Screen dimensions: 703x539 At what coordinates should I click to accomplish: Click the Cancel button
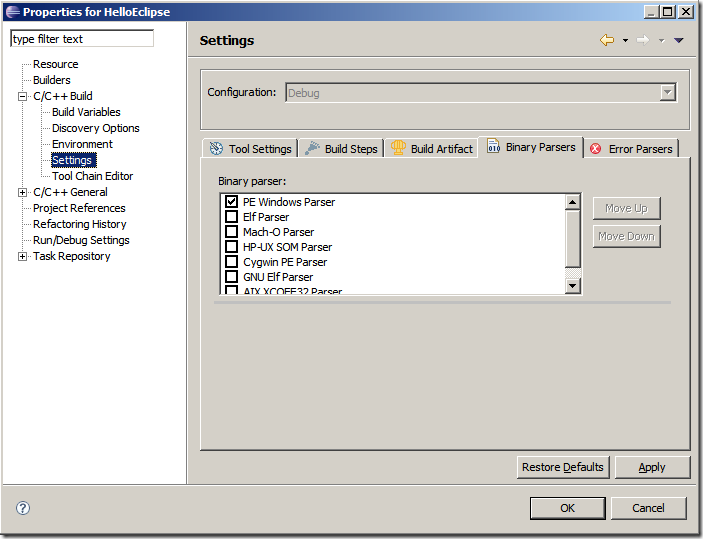coord(648,508)
